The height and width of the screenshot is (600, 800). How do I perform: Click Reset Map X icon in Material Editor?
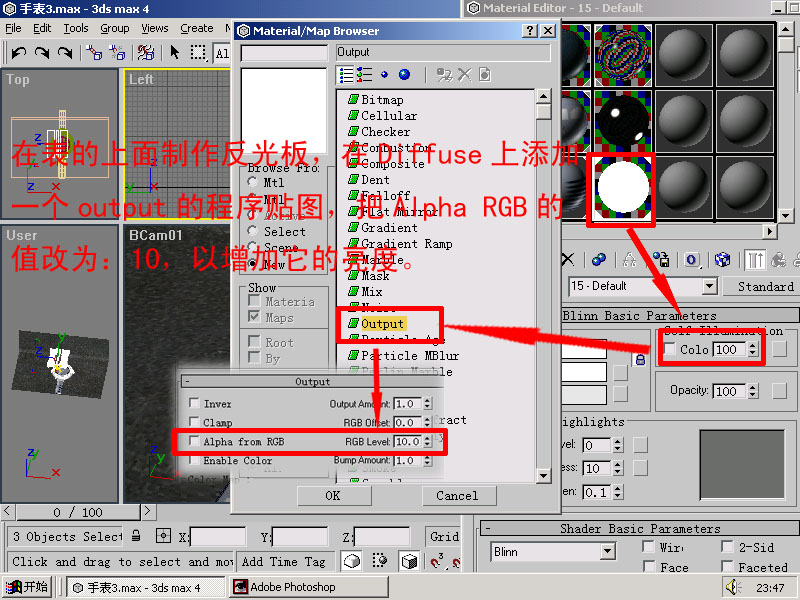(x=568, y=260)
